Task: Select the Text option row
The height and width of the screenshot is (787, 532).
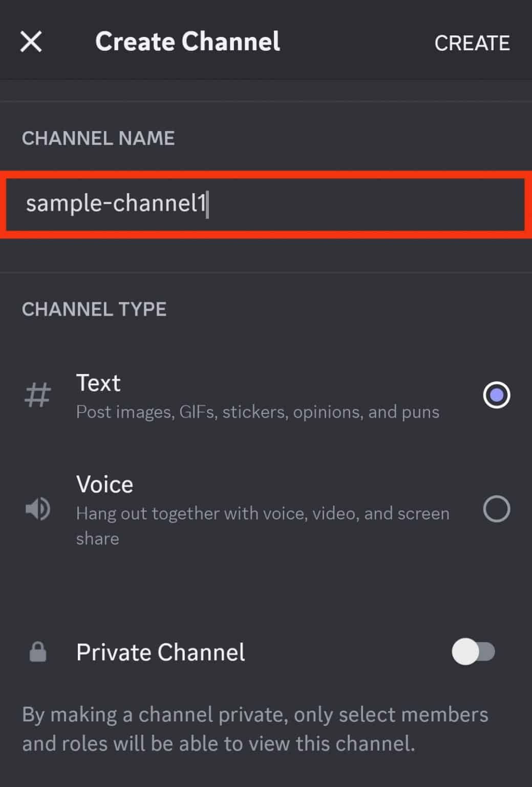Action: point(256,395)
